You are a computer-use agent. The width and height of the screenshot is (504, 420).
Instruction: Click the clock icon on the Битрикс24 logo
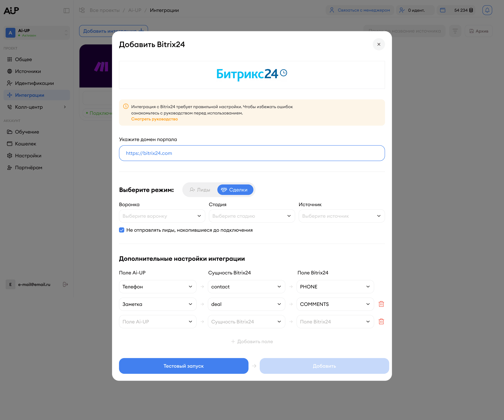(283, 73)
